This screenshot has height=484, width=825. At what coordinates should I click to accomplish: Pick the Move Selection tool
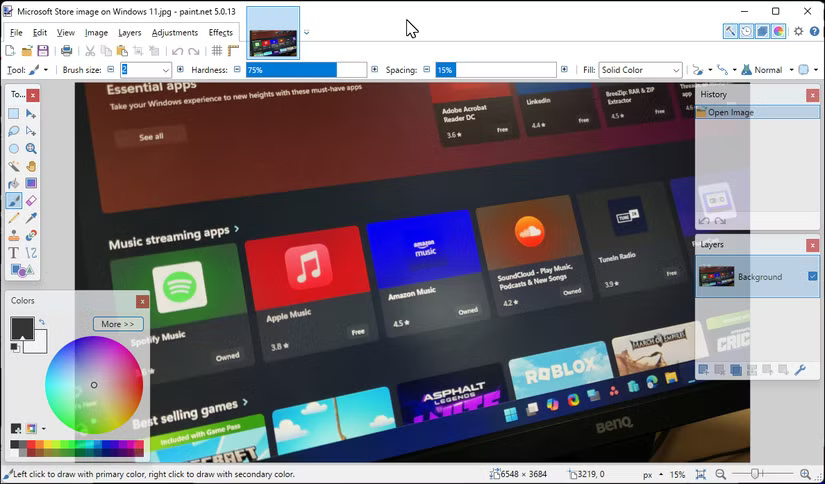coord(31,131)
